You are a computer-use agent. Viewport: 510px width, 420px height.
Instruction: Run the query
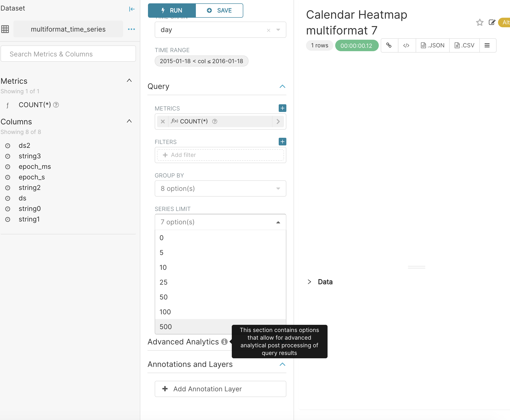172,10
